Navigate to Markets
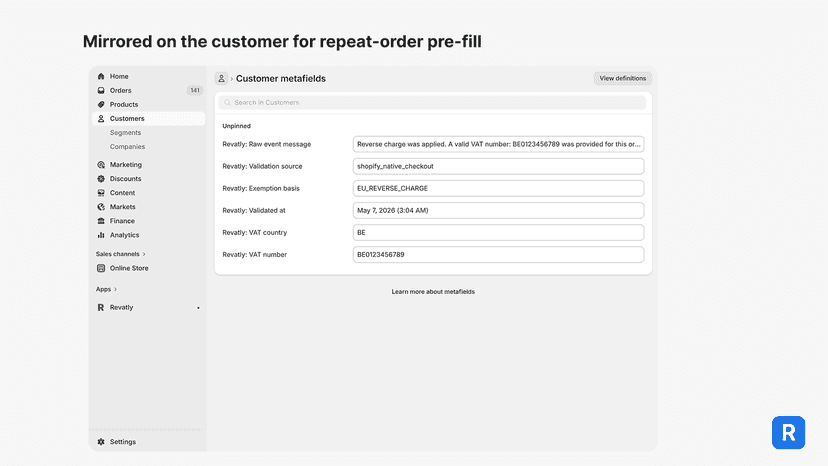Screen dimensions: 828x466 [123, 207]
